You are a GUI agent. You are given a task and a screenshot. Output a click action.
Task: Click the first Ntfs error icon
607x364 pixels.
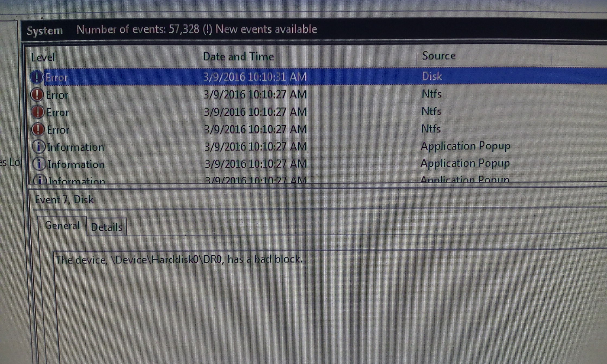point(37,95)
